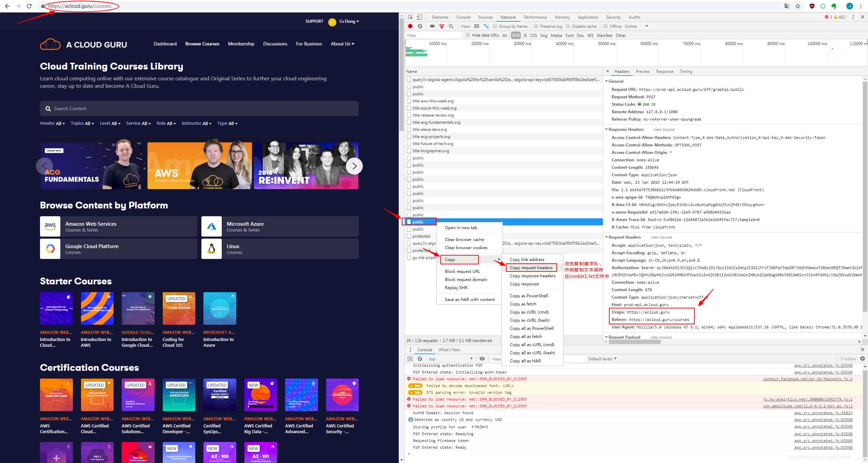Tick the Disable cache checkbox

coord(568,26)
